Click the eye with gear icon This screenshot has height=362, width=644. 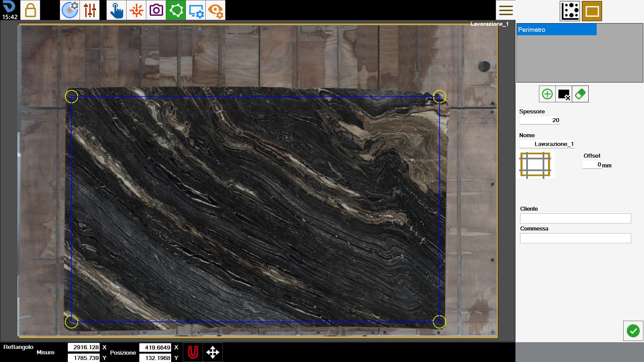click(215, 10)
